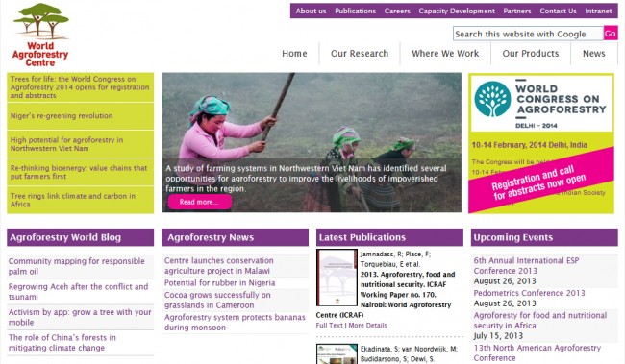Click the Working Paper 170 cover thumbnail

pyautogui.click(x=337, y=278)
